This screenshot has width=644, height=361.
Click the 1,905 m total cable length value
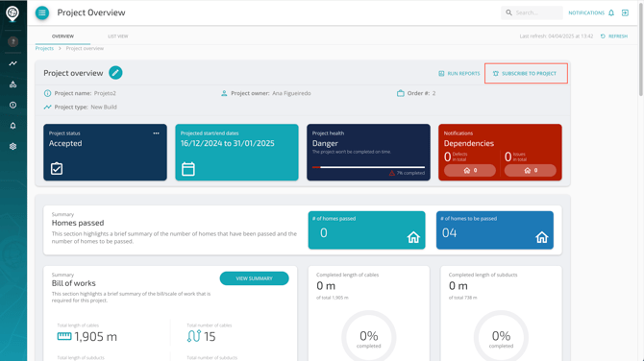coord(96,336)
